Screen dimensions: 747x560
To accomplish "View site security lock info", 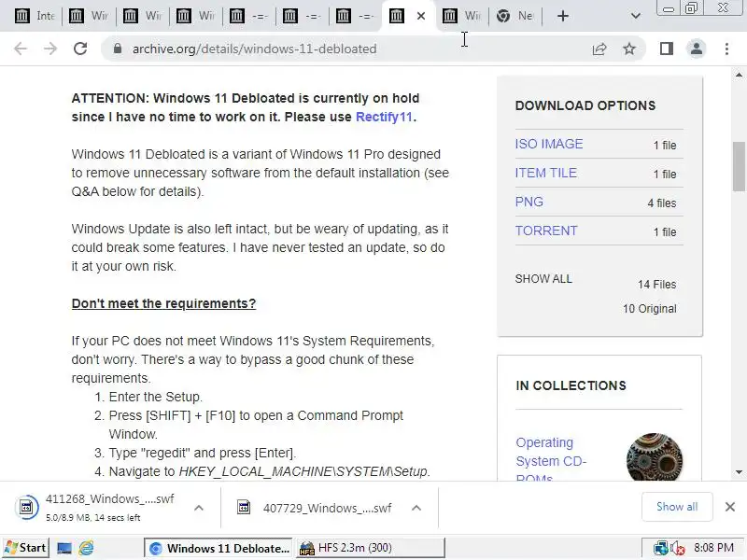I will pos(118,49).
